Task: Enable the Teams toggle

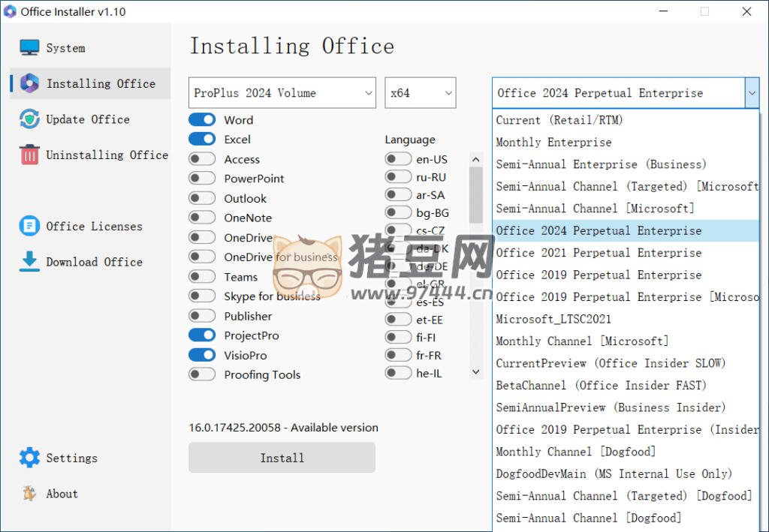Action: (x=202, y=276)
